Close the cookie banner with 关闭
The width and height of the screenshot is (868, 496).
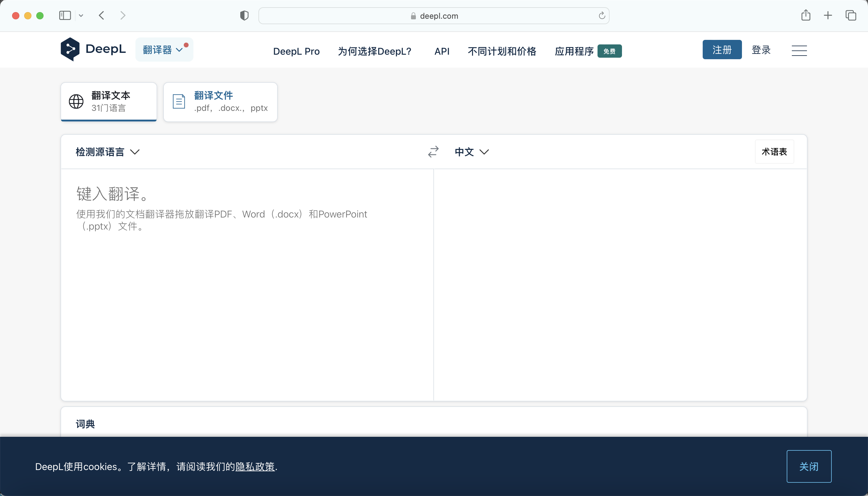pos(809,466)
